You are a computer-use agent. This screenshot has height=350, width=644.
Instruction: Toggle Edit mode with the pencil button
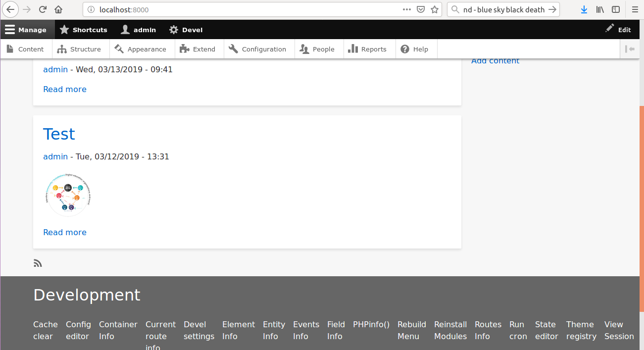point(618,30)
